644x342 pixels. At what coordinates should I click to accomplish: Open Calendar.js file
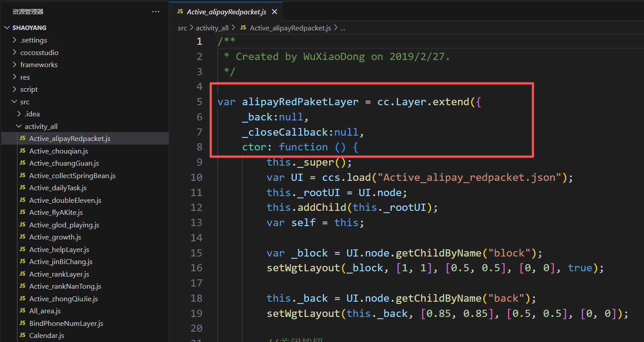(x=85, y=335)
